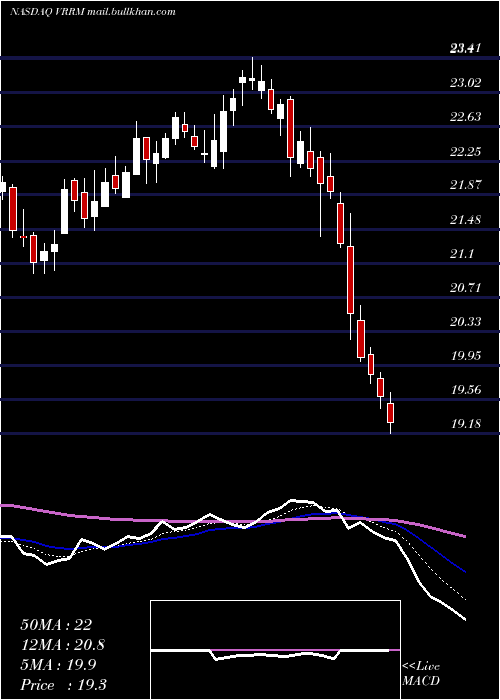Click the Price : 19.3 value
Viewport: 500px width, 700px height.
(x=63, y=685)
